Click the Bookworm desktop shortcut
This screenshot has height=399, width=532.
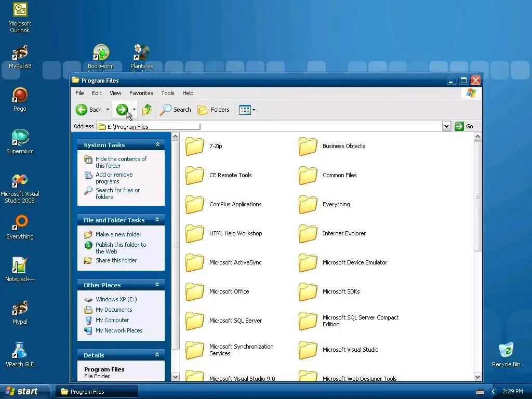pyautogui.click(x=101, y=57)
